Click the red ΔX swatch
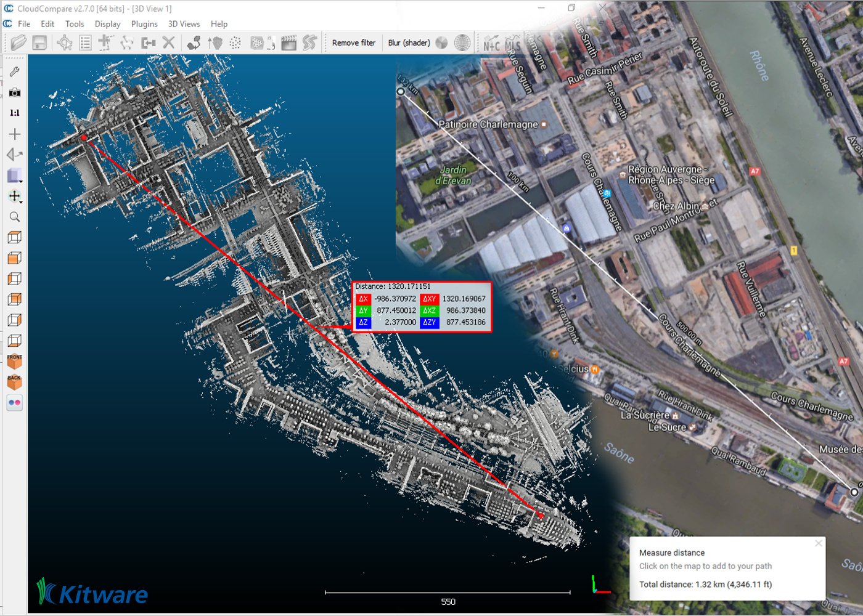This screenshot has height=616, width=863. [x=363, y=299]
